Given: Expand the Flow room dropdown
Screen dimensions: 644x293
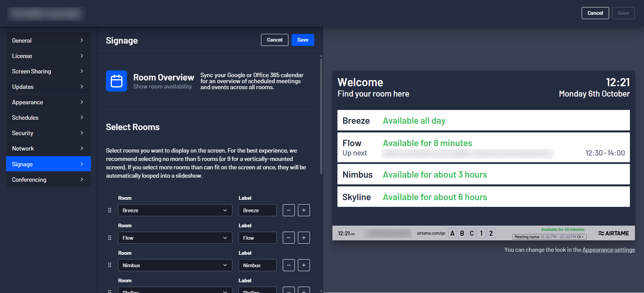Looking at the screenshot, I should click(x=175, y=238).
